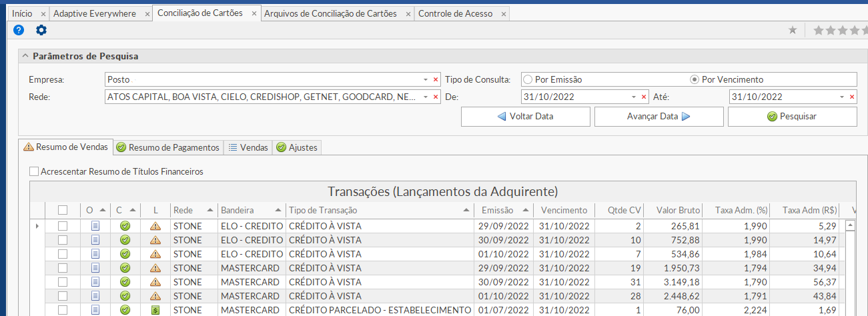Toggle the select-all checkbox in table header

click(x=63, y=210)
